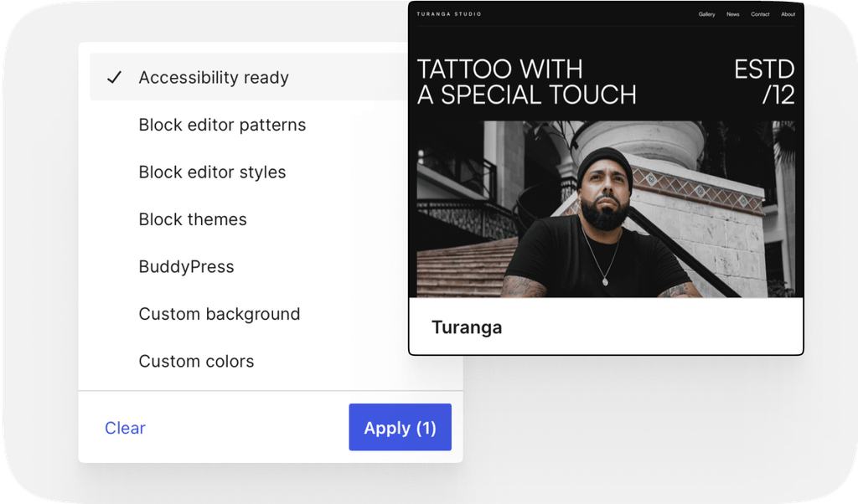Open Gallery in the theme preview nav
Viewport: 858px width, 504px height.
click(x=706, y=14)
